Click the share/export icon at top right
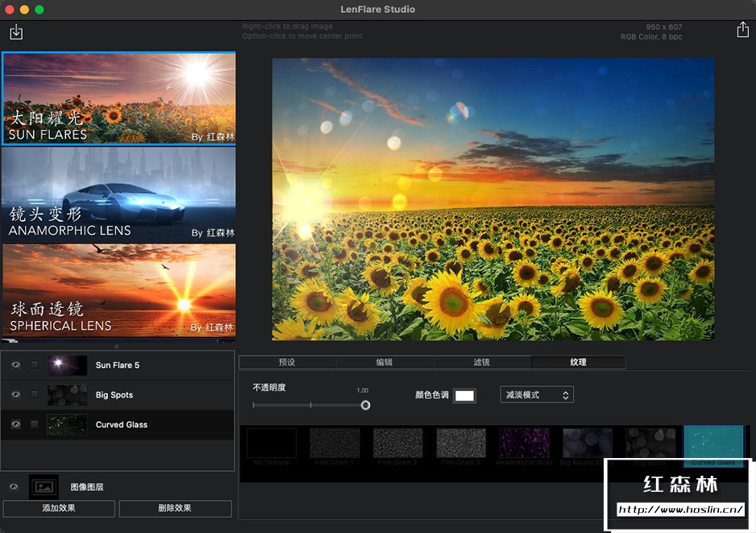This screenshot has width=756, height=533. pos(742,29)
